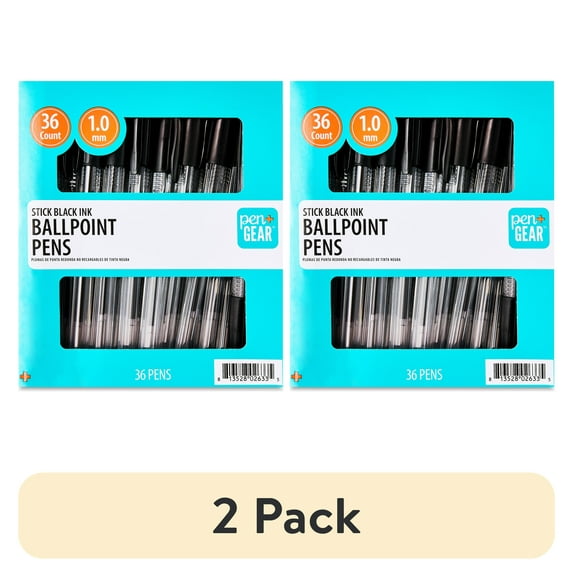Click the orange 36 Count badge on first package
Viewport: 573px width, 573px height.
pos(50,127)
